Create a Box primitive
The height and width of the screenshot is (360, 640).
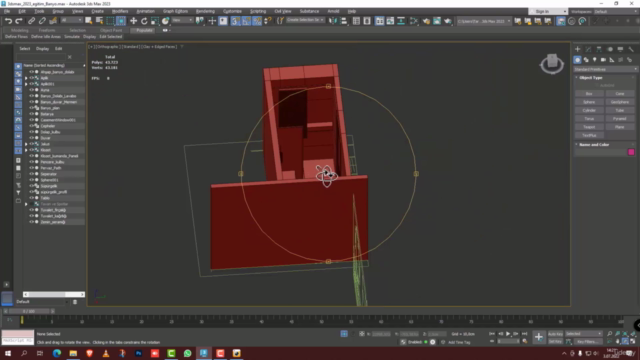[x=589, y=94]
